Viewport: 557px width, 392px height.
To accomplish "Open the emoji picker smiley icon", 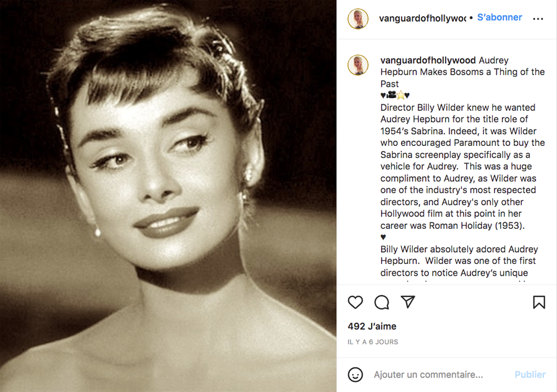I will click(355, 374).
